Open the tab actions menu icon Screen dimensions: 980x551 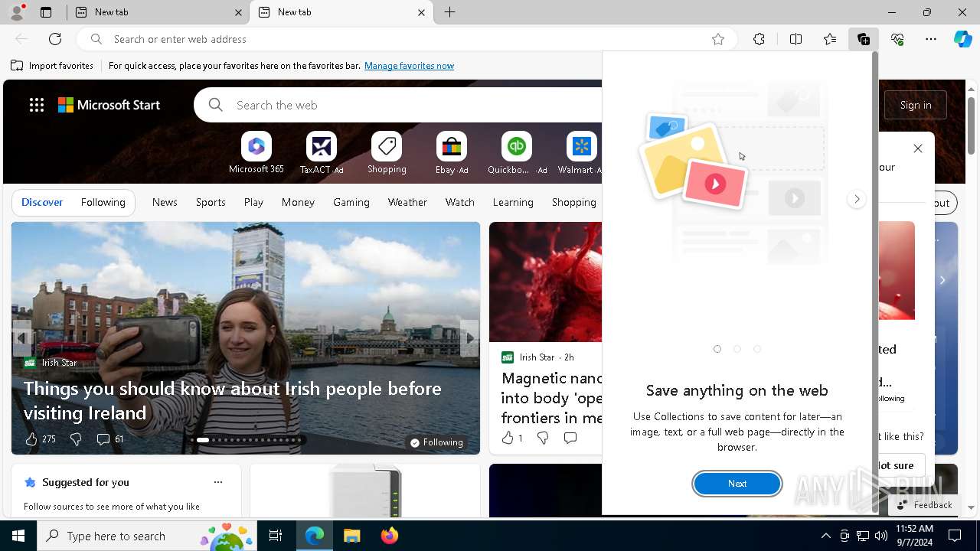[46, 12]
